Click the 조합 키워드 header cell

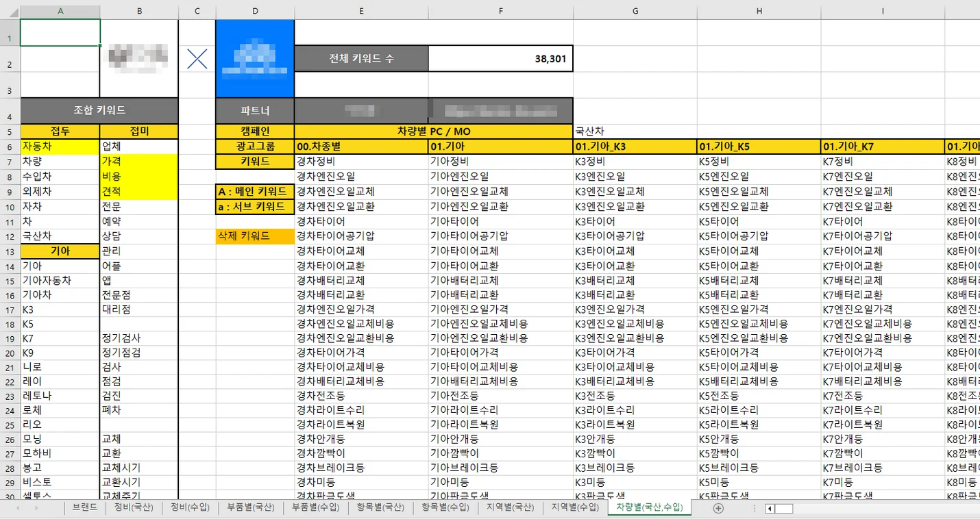pos(99,110)
